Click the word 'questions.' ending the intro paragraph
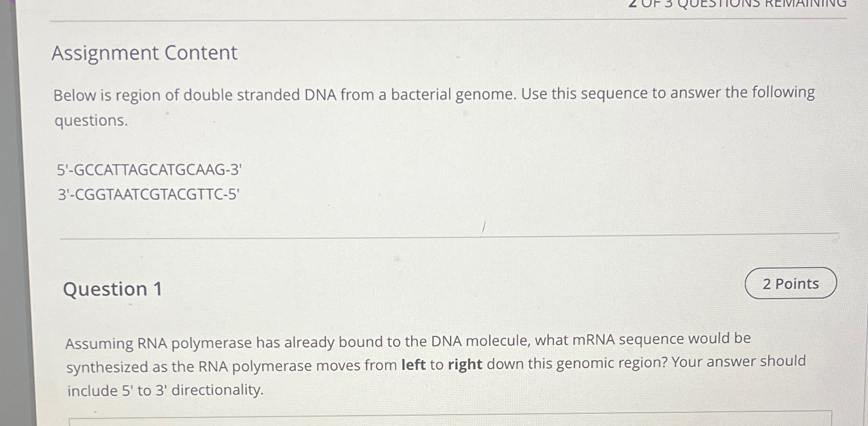 [91, 121]
